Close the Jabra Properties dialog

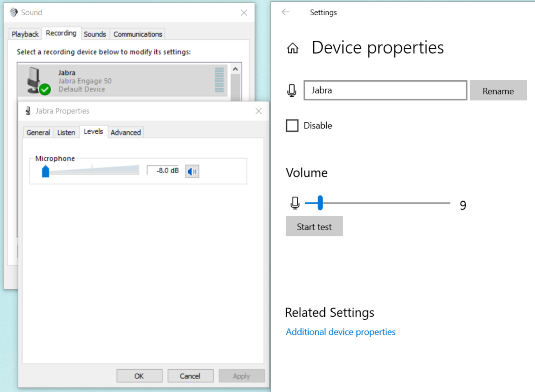click(258, 111)
